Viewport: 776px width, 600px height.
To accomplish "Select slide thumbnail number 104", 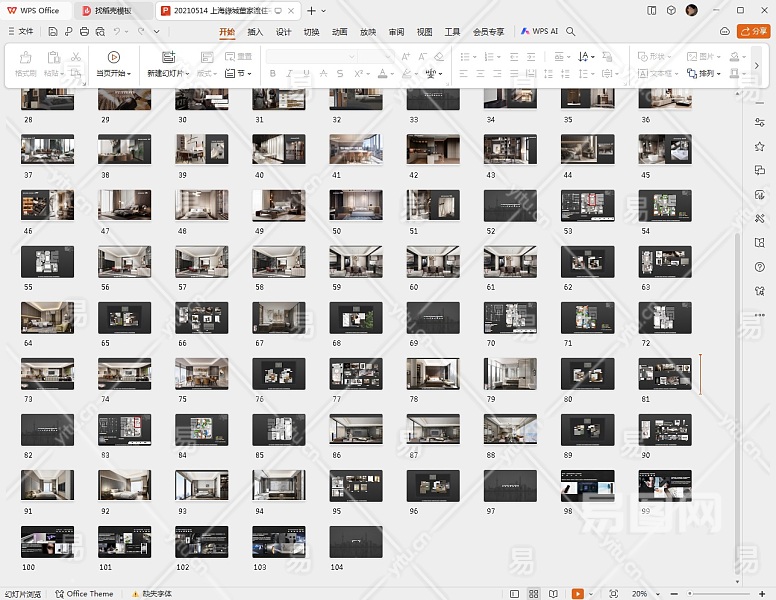I will pyautogui.click(x=356, y=542).
